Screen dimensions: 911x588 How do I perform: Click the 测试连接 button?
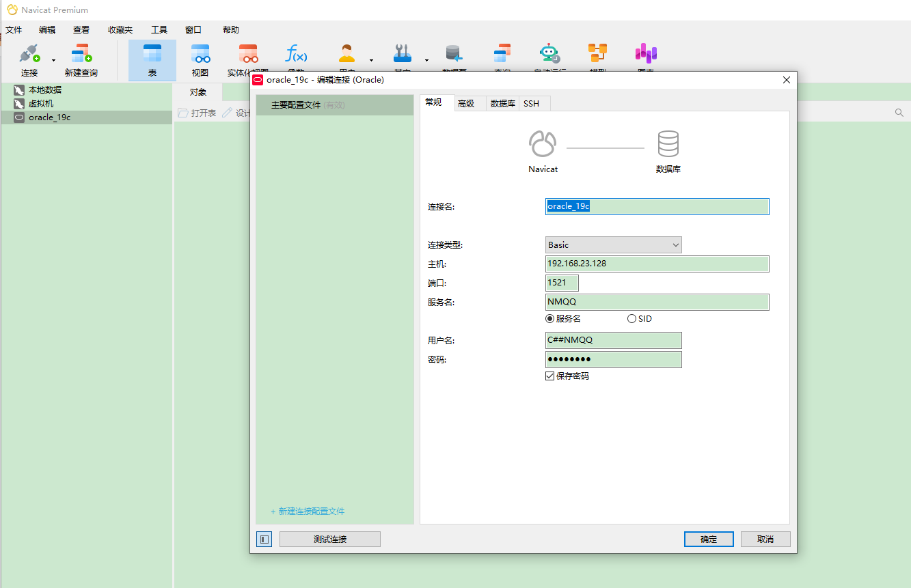330,539
